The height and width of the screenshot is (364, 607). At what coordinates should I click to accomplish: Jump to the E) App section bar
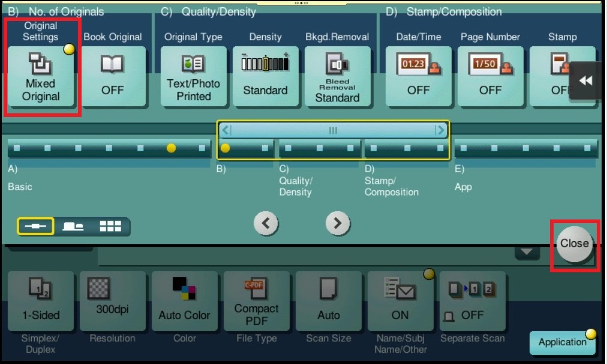tap(525, 148)
